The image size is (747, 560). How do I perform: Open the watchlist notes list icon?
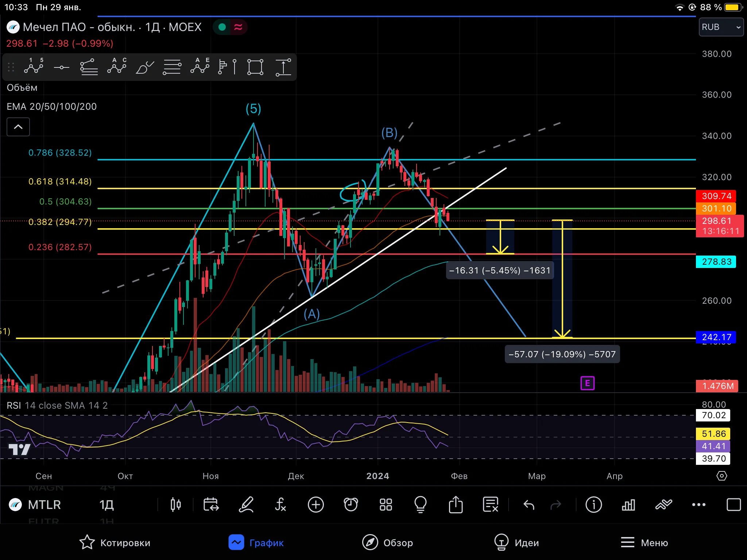pyautogui.click(x=491, y=505)
